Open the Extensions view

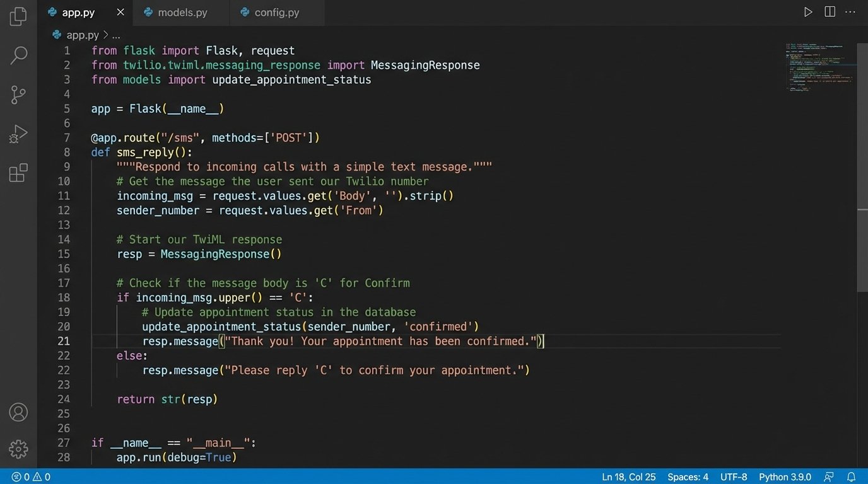click(x=18, y=172)
